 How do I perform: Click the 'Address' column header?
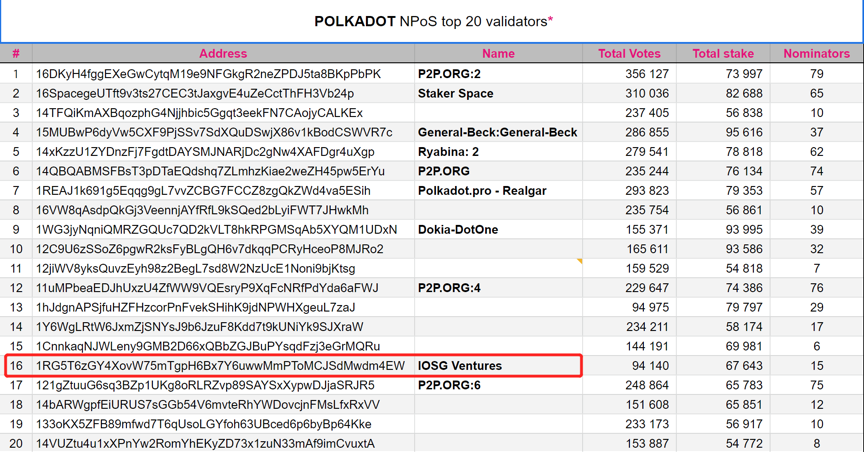[x=223, y=53]
